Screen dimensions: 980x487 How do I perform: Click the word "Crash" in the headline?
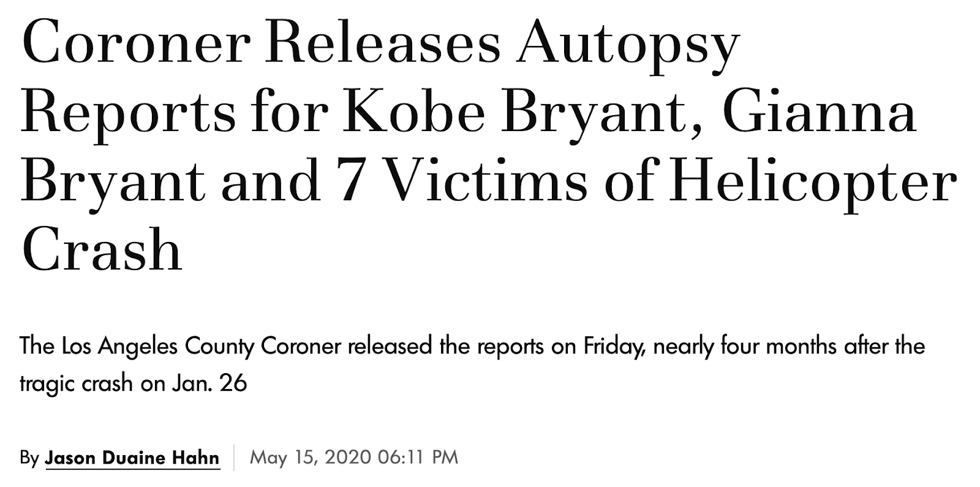tap(102, 250)
